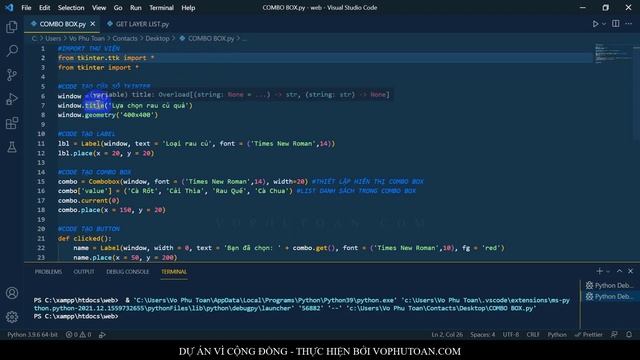
Task: Click 'def clicked():' on line 21
Action: pyautogui.click(x=84, y=238)
